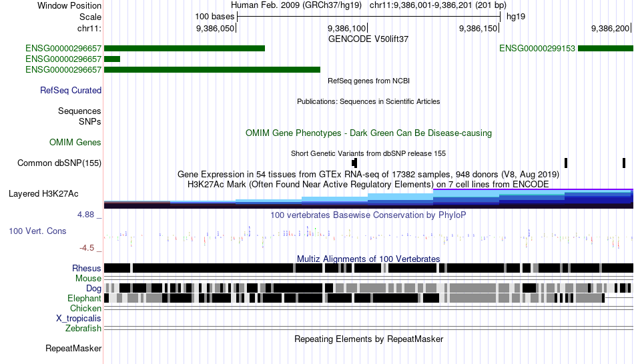Open Publications: Sequences in Scientific Articles title
Viewport: 634px width, 364px height.
[x=368, y=101]
